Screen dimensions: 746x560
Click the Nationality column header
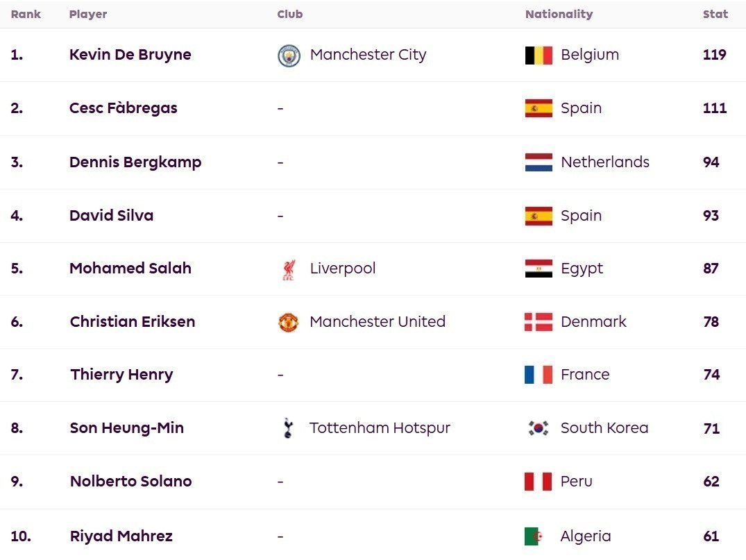559,15
